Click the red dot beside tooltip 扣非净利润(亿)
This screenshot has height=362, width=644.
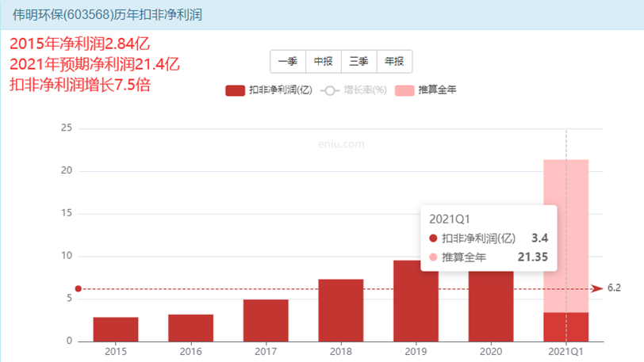click(x=433, y=238)
